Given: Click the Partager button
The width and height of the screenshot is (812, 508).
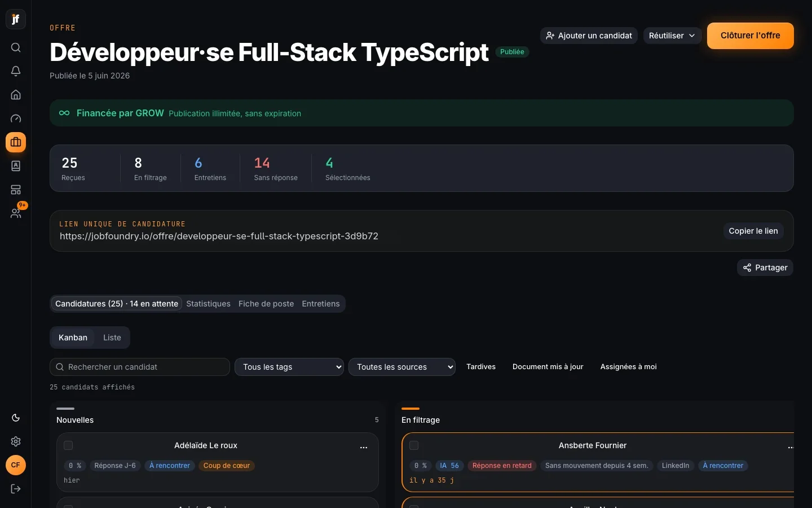Looking at the screenshot, I should 765,268.
